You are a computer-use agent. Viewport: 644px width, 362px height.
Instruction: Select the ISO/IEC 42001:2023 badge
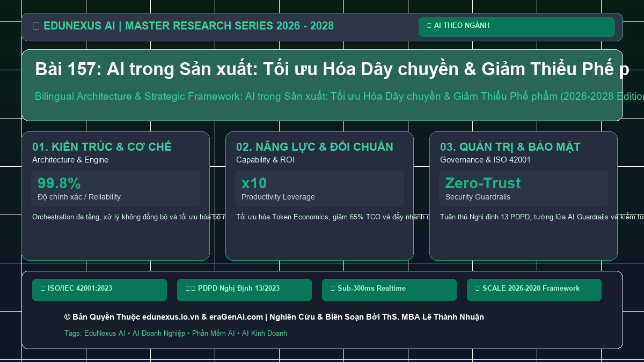[x=99, y=290]
